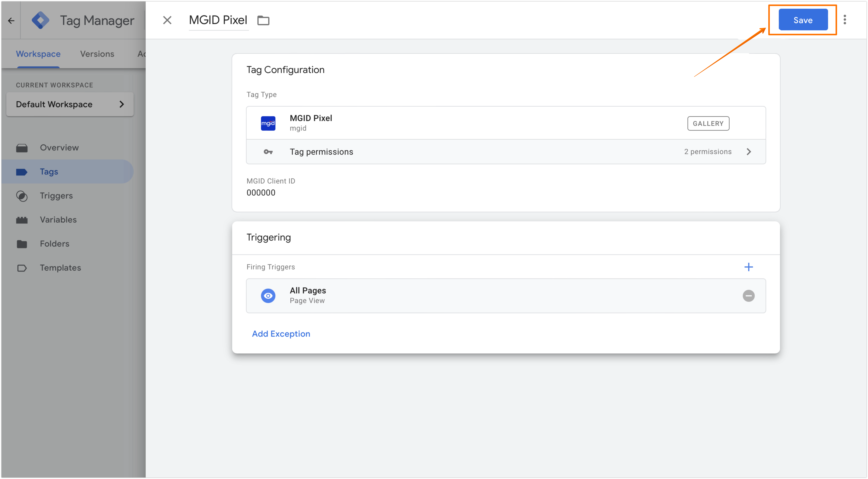Click the mgid tag type logo
The height and width of the screenshot is (479, 868).
tap(268, 123)
